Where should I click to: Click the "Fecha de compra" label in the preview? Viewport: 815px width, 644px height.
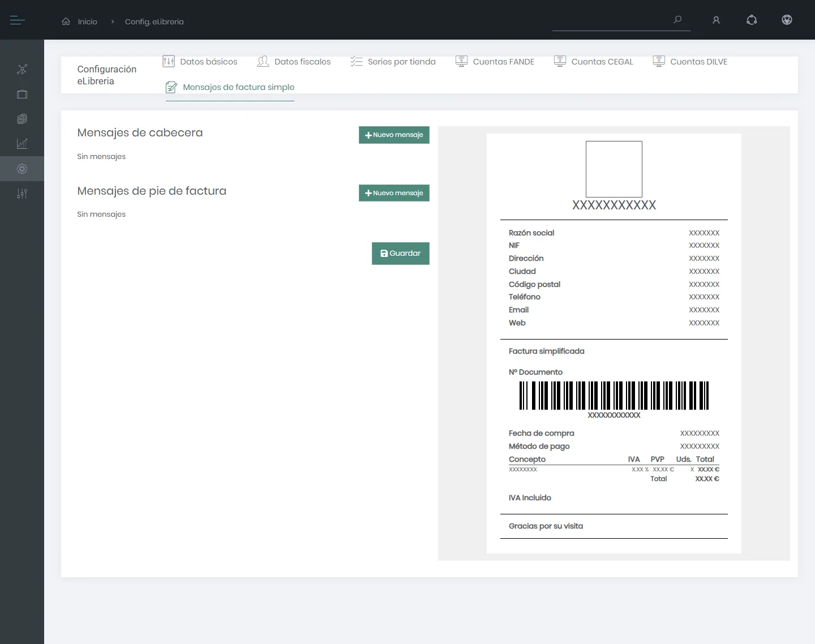click(x=542, y=433)
